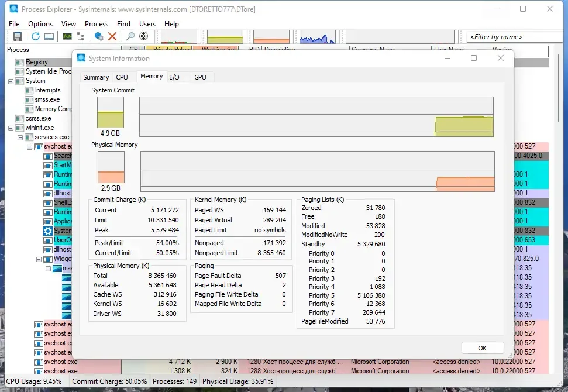
Task: Click the Save floppy disk icon
Action: (x=18, y=36)
